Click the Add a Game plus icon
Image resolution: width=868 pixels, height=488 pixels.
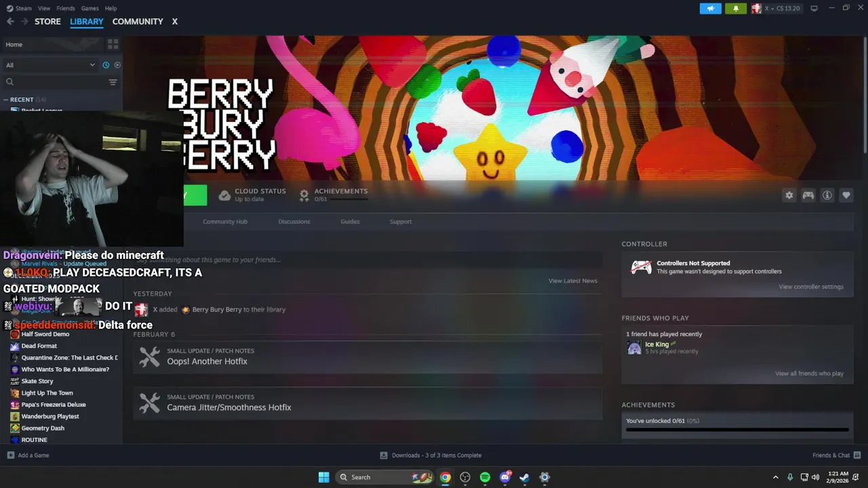tap(10, 455)
